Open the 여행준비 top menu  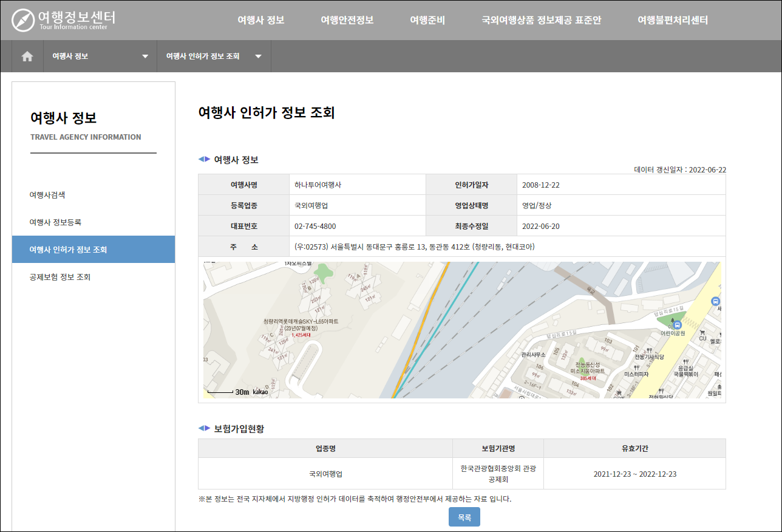pyautogui.click(x=427, y=20)
